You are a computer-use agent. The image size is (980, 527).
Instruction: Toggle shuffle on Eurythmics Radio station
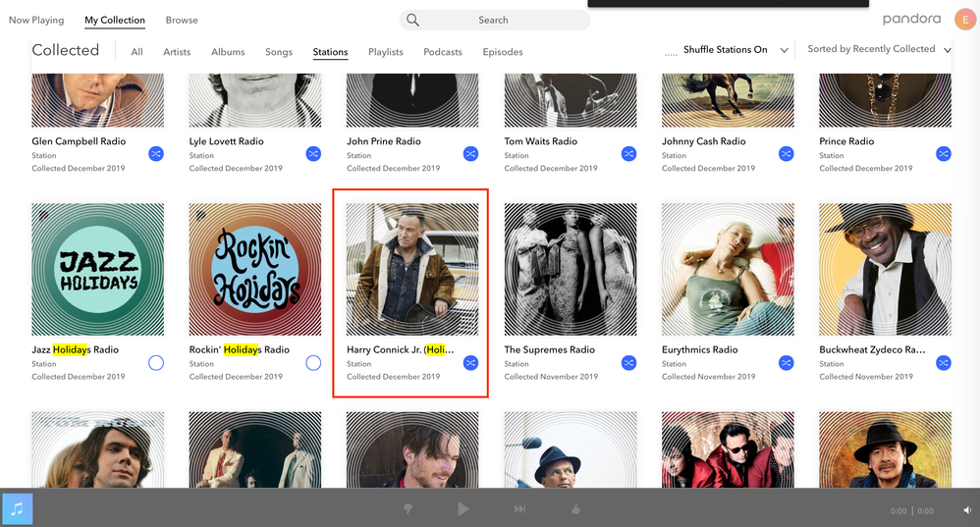click(x=786, y=363)
